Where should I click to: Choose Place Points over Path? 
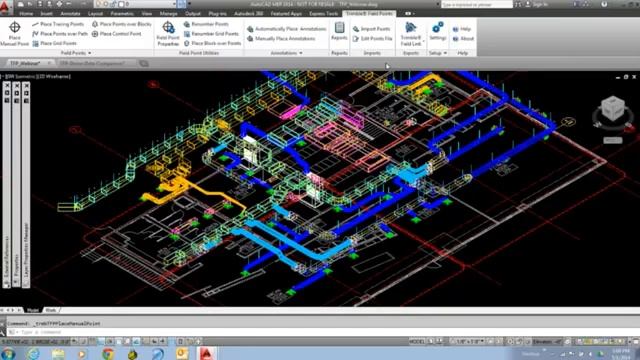pyautogui.click(x=60, y=34)
